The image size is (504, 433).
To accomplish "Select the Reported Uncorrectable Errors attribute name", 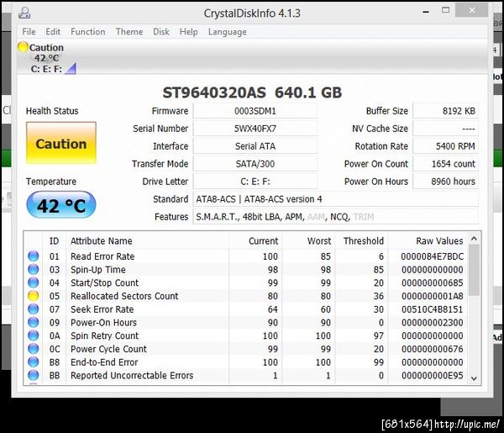I will [x=132, y=376].
